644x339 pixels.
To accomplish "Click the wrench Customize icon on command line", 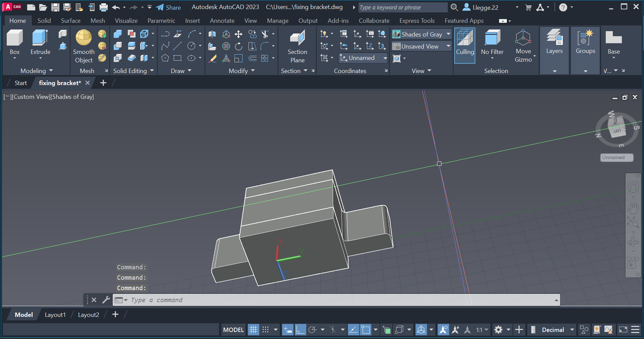I will coord(106,300).
